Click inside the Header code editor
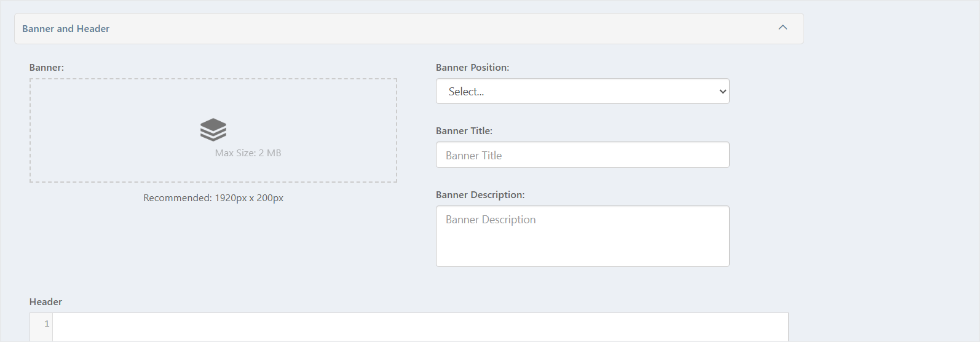The image size is (980, 342). pyautogui.click(x=421, y=327)
